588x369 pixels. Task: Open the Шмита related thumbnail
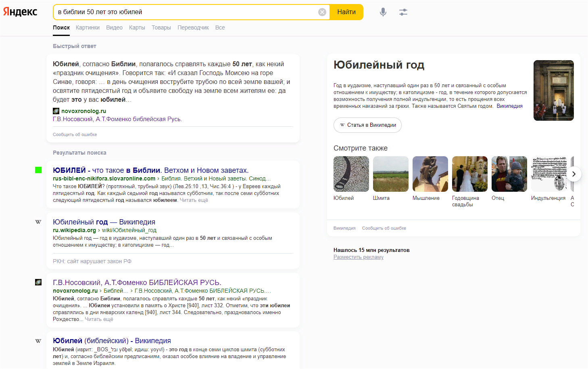[390, 174]
